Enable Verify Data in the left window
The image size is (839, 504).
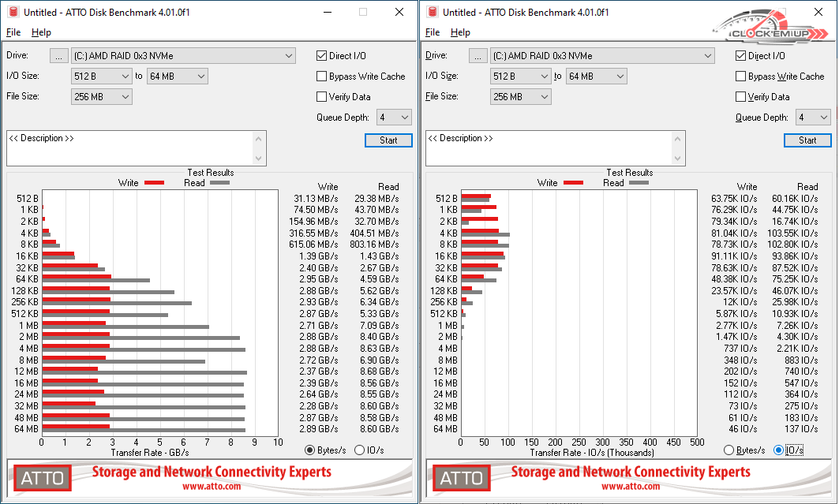[322, 97]
